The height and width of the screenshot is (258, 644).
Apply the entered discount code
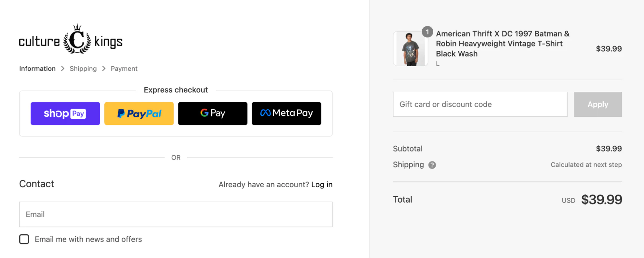point(598,104)
